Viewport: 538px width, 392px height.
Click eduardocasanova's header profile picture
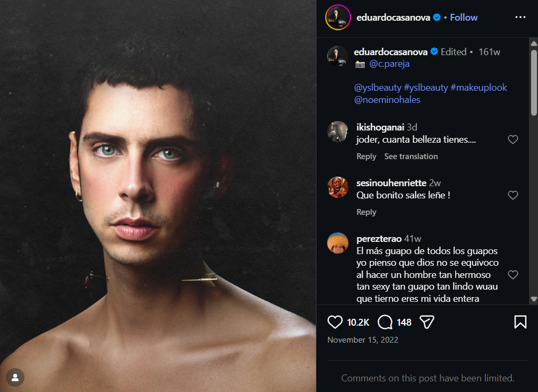[338, 18]
